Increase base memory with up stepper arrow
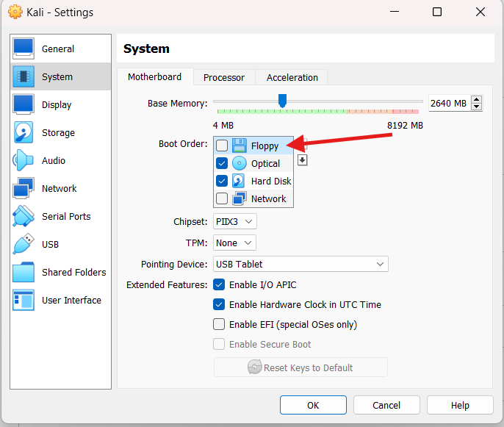504x427 pixels. (477, 100)
